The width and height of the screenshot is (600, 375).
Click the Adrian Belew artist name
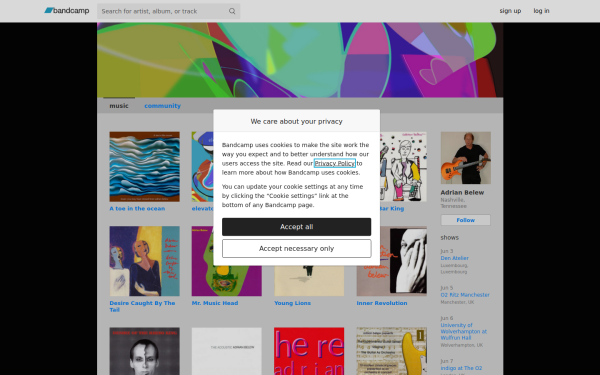click(462, 192)
